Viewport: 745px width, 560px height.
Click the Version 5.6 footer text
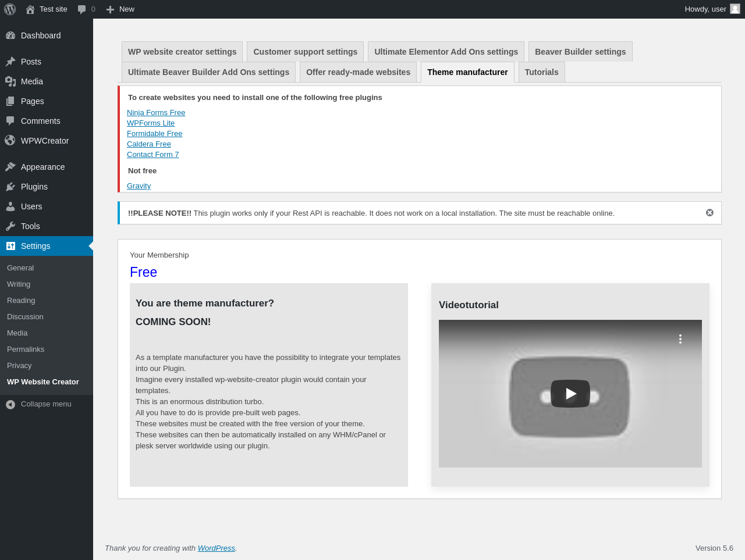(714, 548)
